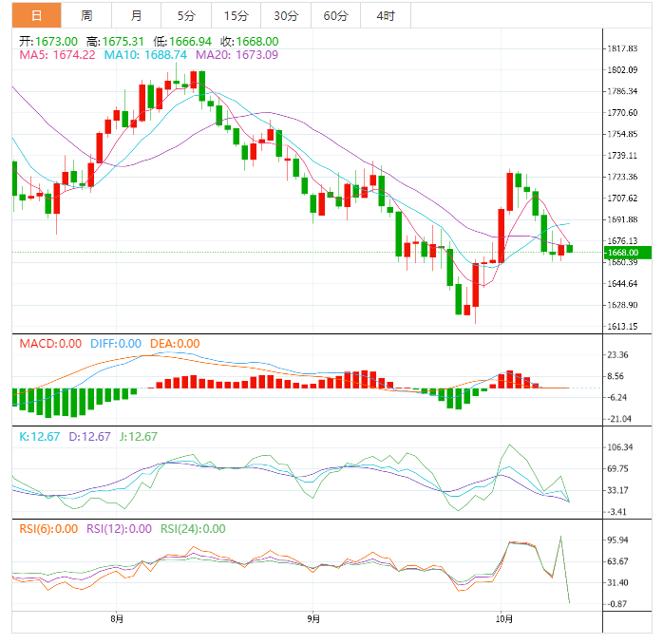Open the 4时 interval tab
This screenshot has width=663, height=644.
click(x=386, y=15)
